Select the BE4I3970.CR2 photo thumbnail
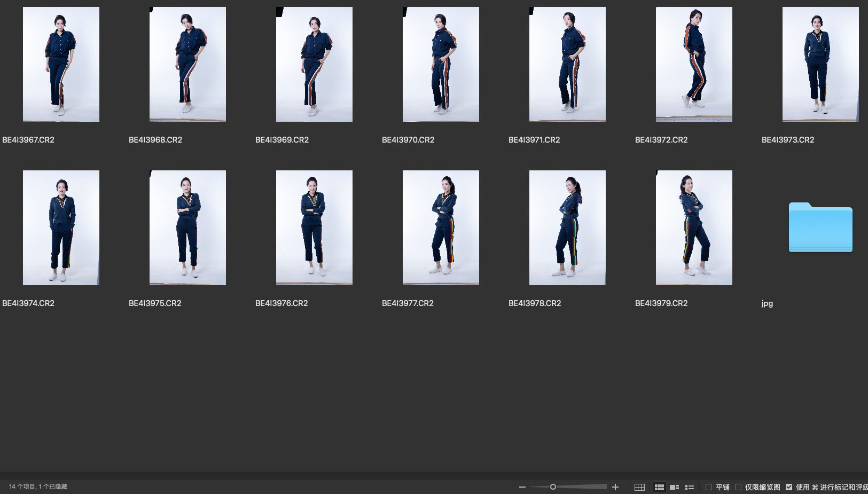This screenshot has width=868, height=494. coord(441,64)
